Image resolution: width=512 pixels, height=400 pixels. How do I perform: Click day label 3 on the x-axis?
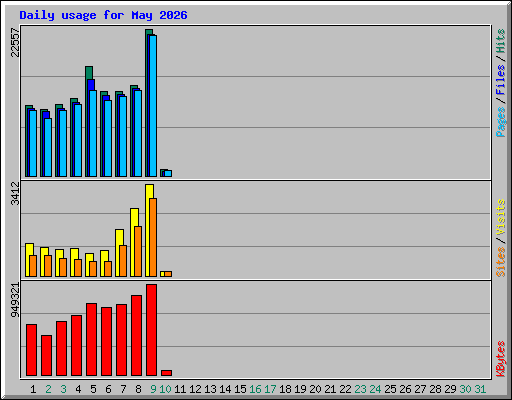[x=63, y=389]
